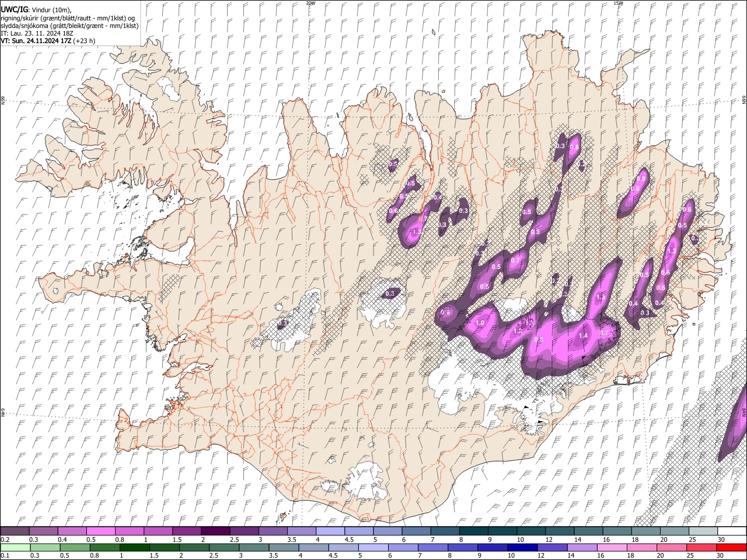Click the '0.1' label on the rain scale
The width and height of the screenshot is (747, 560).
(5, 556)
